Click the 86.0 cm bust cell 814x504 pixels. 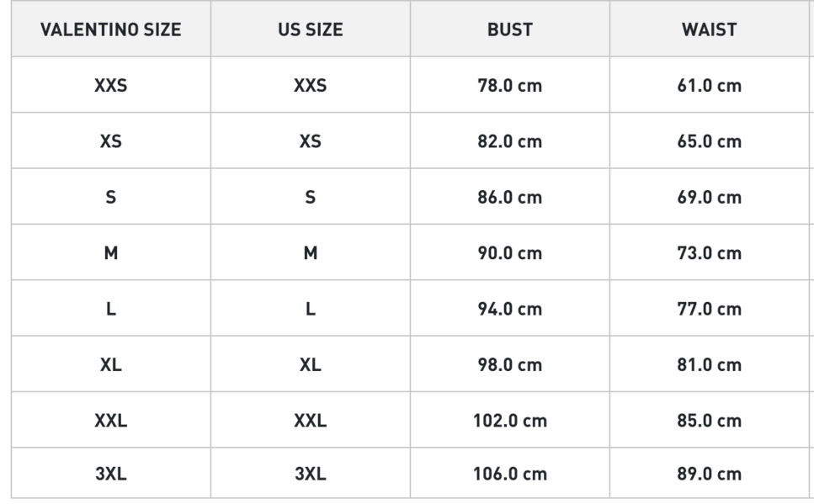(x=510, y=197)
